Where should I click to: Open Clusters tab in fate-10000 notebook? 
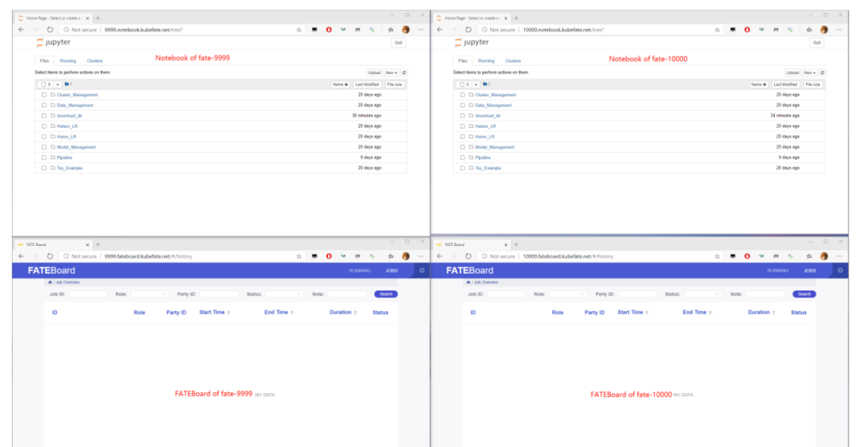click(513, 61)
